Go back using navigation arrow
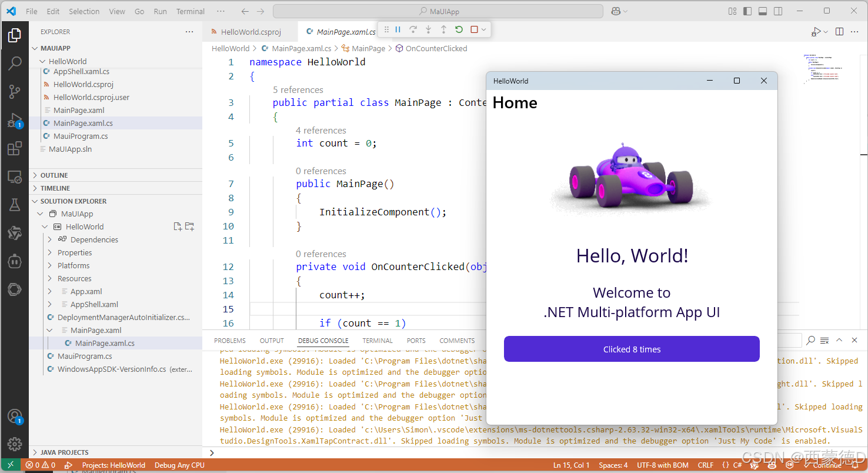This screenshot has height=473, width=868. click(245, 11)
